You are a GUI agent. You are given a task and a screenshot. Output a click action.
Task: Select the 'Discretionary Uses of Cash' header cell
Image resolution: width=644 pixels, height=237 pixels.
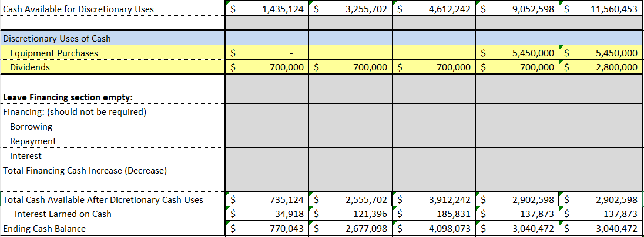(x=113, y=38)
